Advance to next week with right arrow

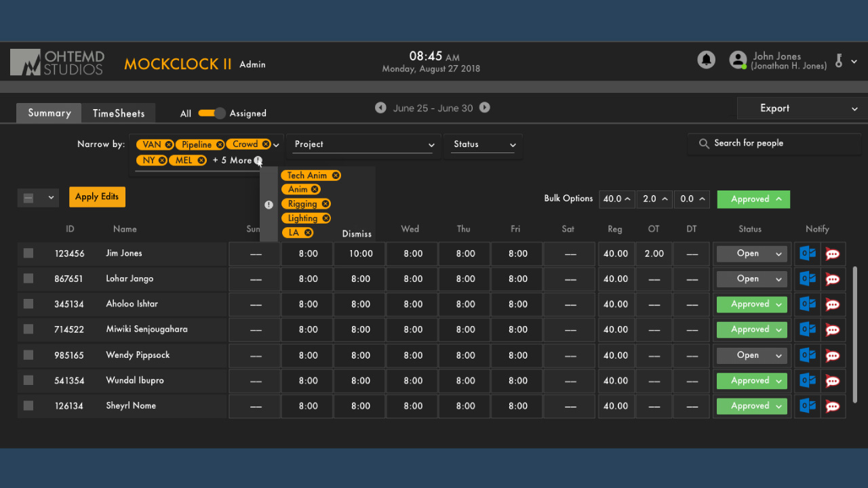[484, 108]
